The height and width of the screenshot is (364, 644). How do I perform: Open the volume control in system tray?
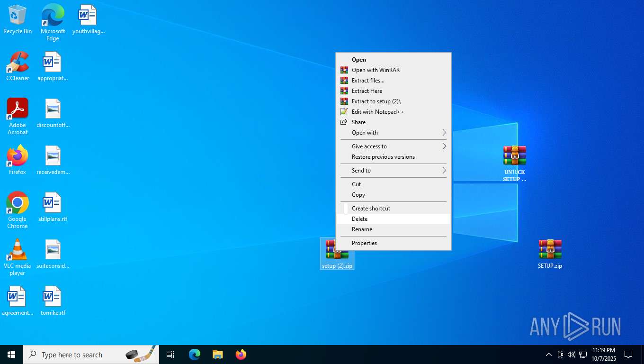tap(572, 355)
